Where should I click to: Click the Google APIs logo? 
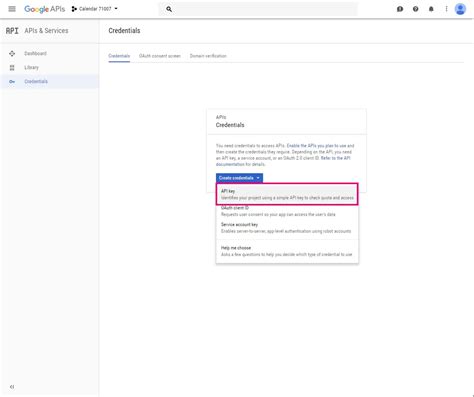tap(44, 9)
